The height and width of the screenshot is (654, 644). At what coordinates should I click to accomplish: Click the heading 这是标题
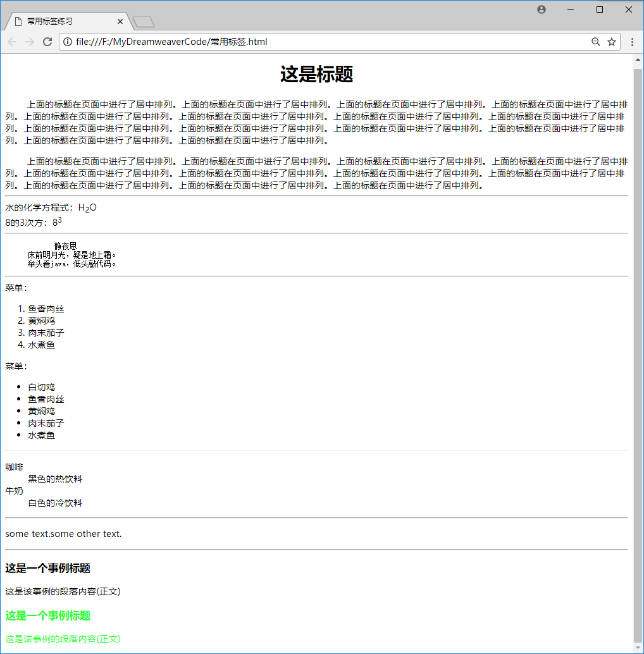coord(316,74)
